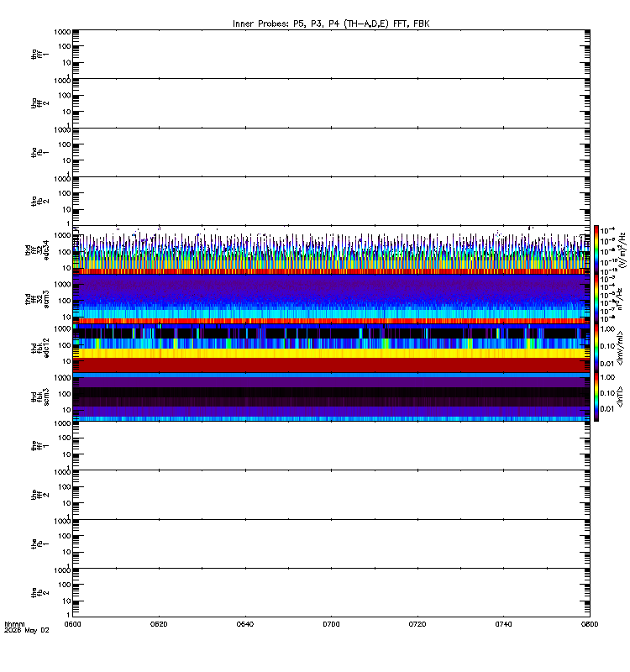Click the 'the fff 2' panel label
Image resolution: width=630 pixels, height=672 pixels.
click(39, 495)
